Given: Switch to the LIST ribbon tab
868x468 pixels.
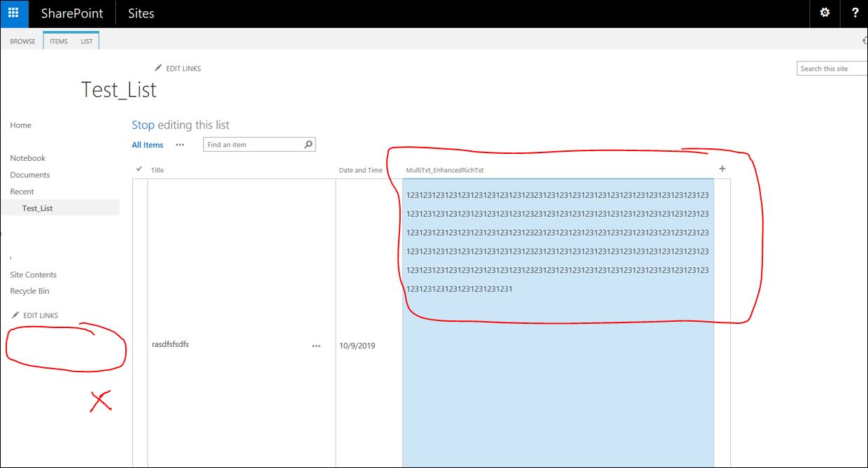Looking at the screenshot, I should [87, 41].
